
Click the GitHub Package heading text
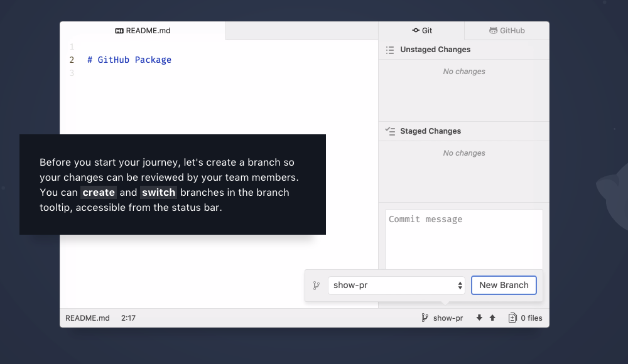(x=129, y=60)
